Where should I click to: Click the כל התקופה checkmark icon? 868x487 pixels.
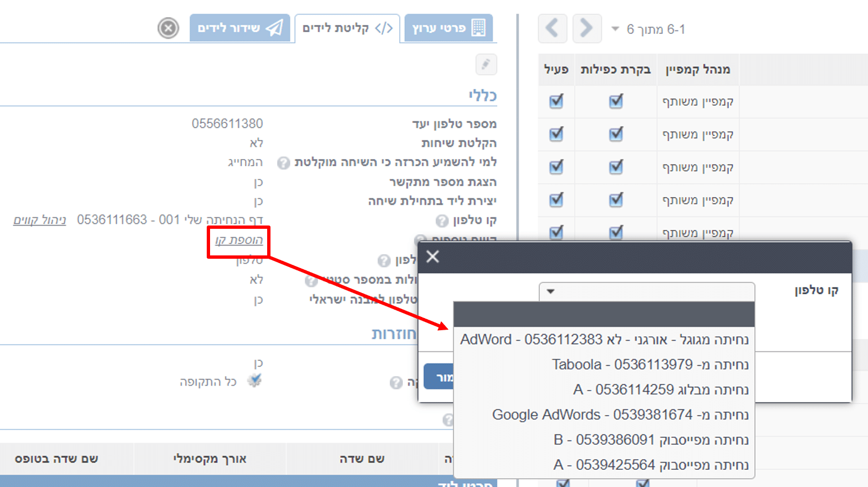[254, 381]
